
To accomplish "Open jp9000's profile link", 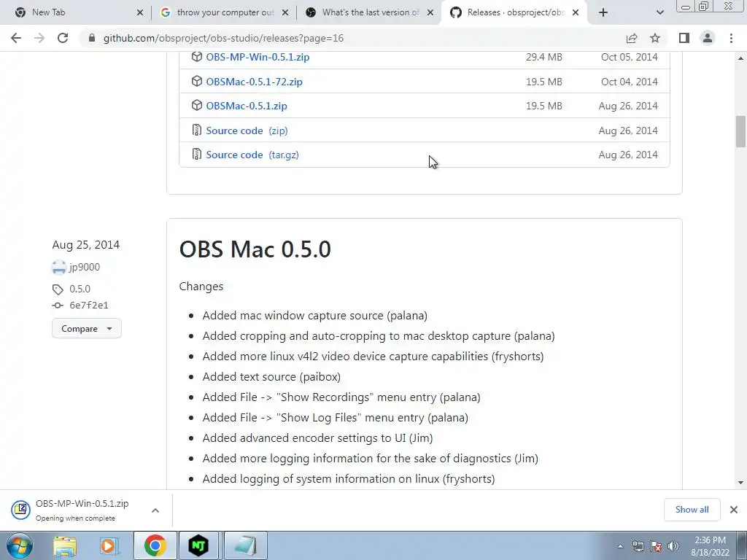I will tap(85, 267).
